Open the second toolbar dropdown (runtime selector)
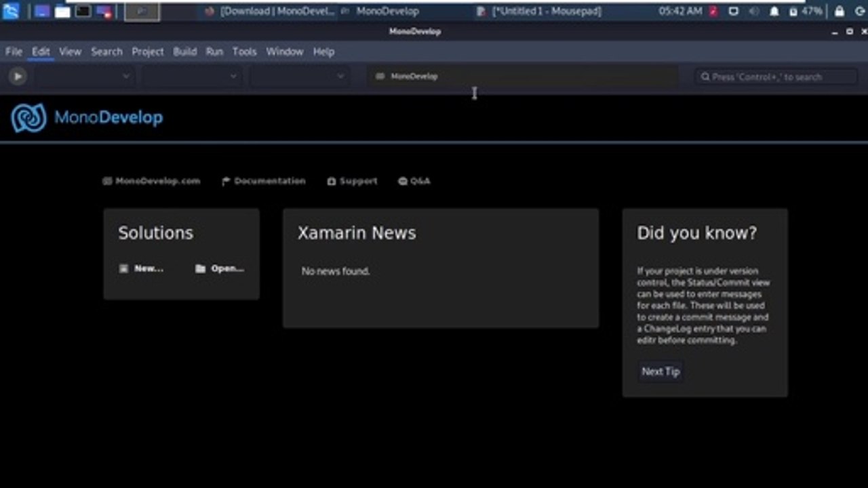 tap(192, 77)
